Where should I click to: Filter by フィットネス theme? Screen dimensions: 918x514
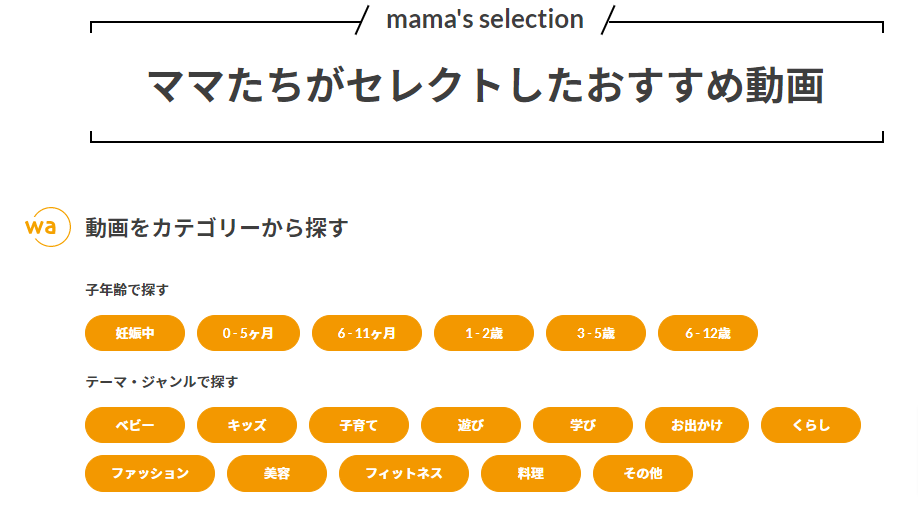404,473
